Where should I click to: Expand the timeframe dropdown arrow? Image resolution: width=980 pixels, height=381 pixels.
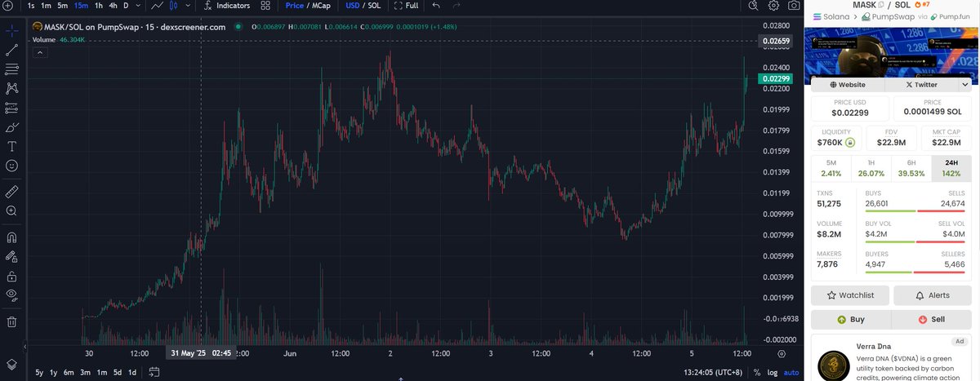coord(138,6)
